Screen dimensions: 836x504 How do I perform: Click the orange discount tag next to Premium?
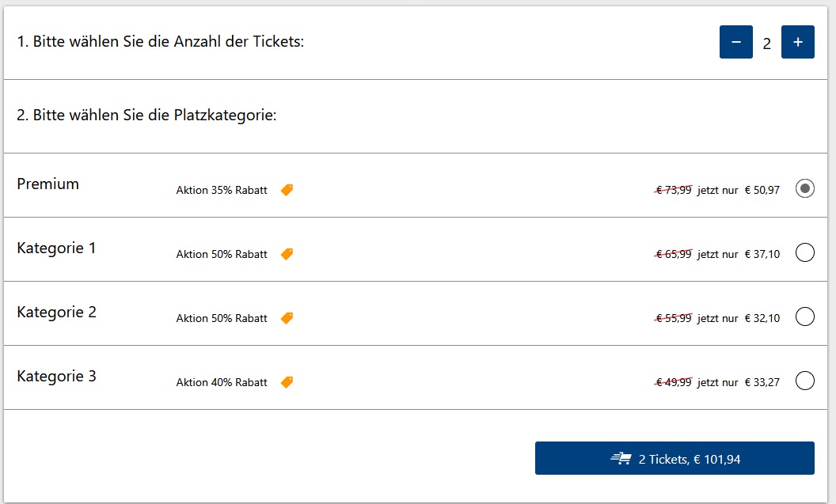pos(287,190)
